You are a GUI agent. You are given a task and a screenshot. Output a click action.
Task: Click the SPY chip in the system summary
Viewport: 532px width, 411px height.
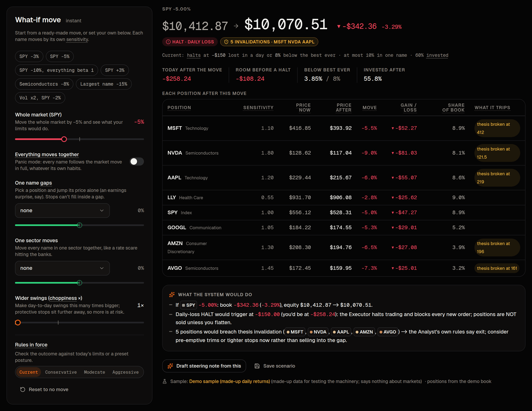189,305
